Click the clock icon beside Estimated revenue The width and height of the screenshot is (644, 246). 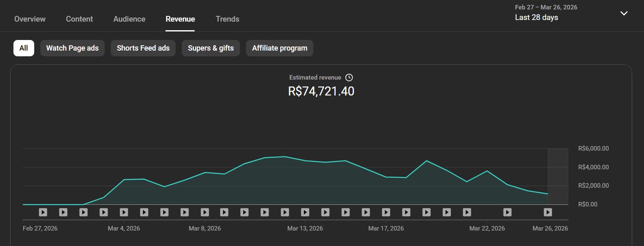pyautogui.click(x=349, y=78)
